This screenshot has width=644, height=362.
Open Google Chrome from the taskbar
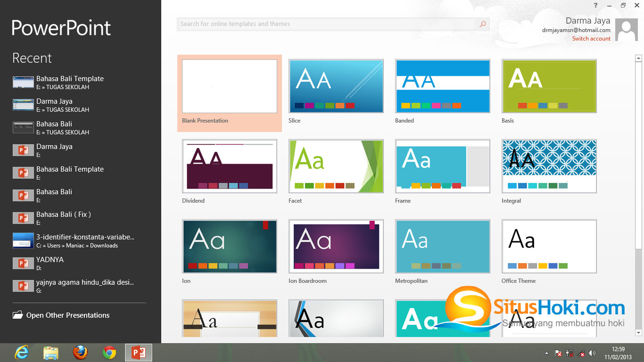[x=109, y=353]
